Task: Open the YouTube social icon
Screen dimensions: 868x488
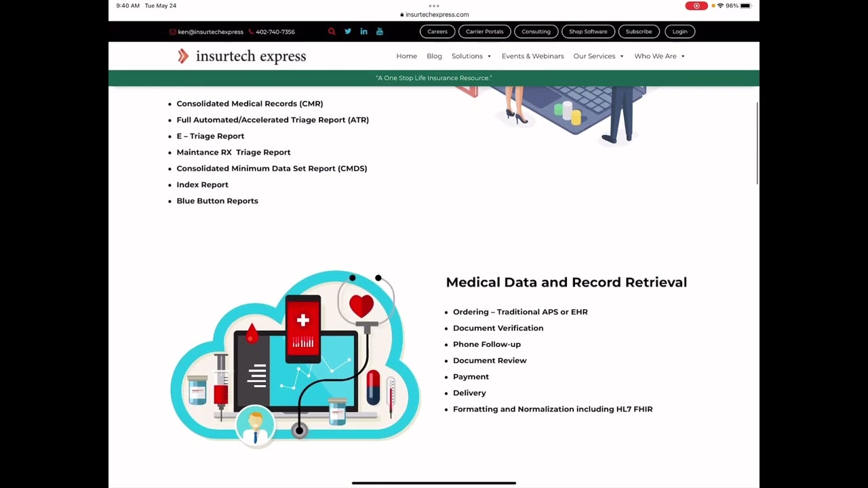Action: 380,31
